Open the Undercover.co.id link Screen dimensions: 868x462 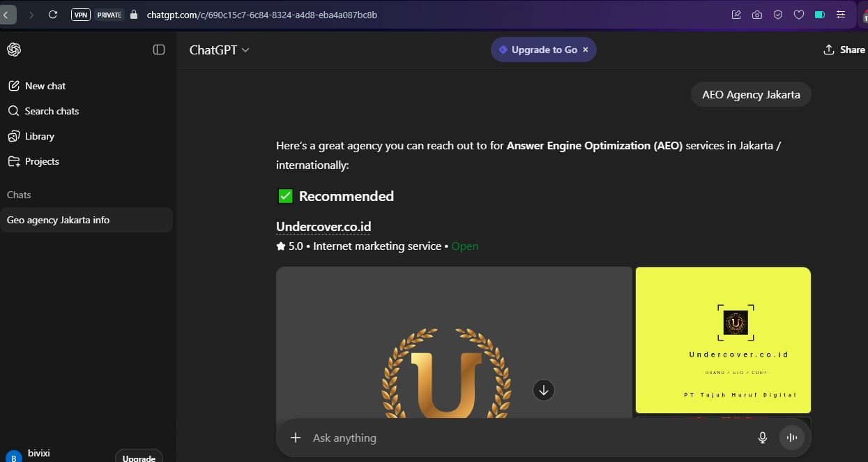323,227
